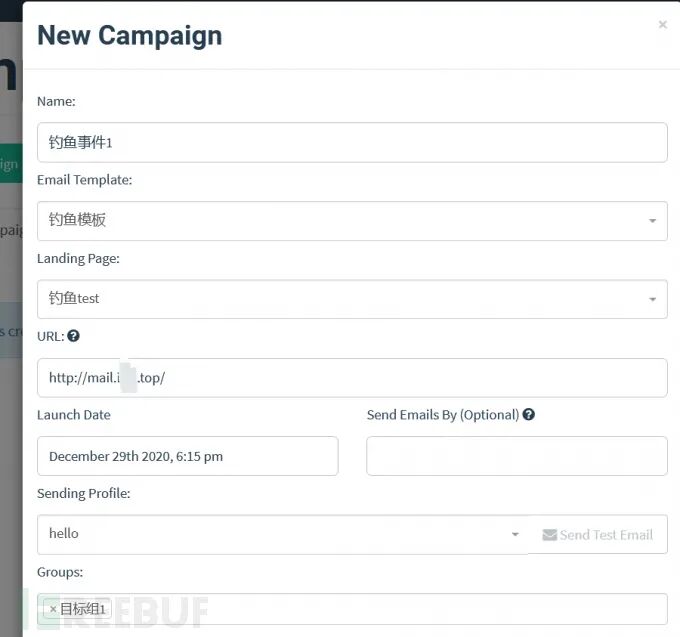Image resolution: width=680 pixels, height=637 pixels.
Task: Open the 钓鱼test landing page selector
Action: (x=352, y=299)
